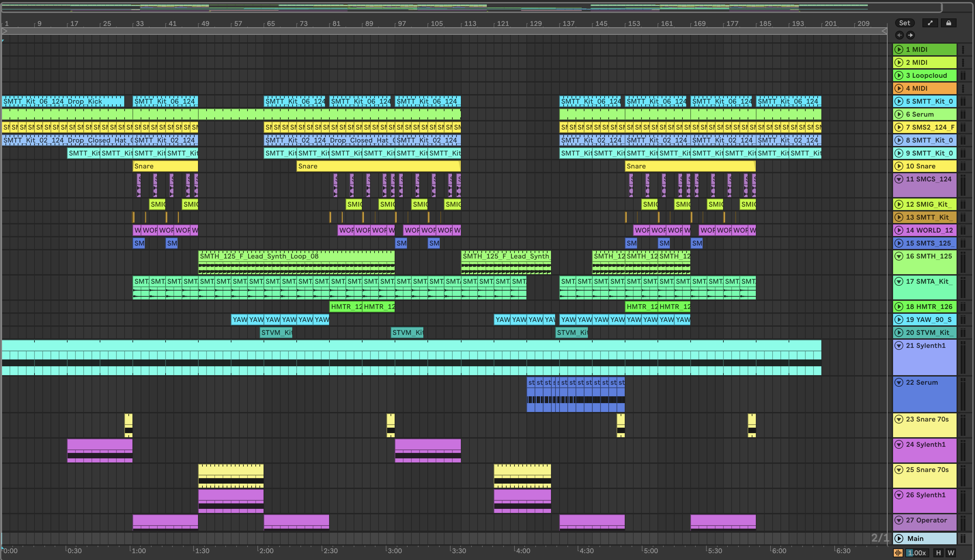
Task: Fold the 22 Serum track
Action: [899, 382]
